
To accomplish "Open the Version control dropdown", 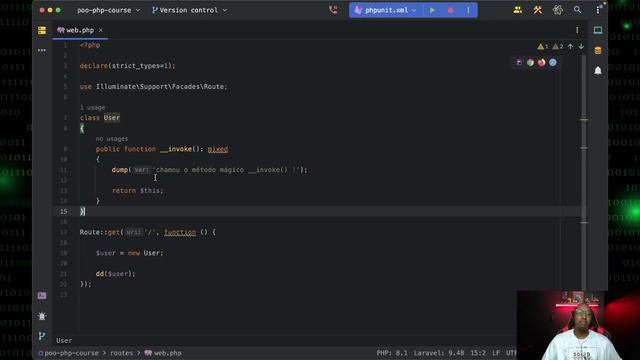I will 189,10.
